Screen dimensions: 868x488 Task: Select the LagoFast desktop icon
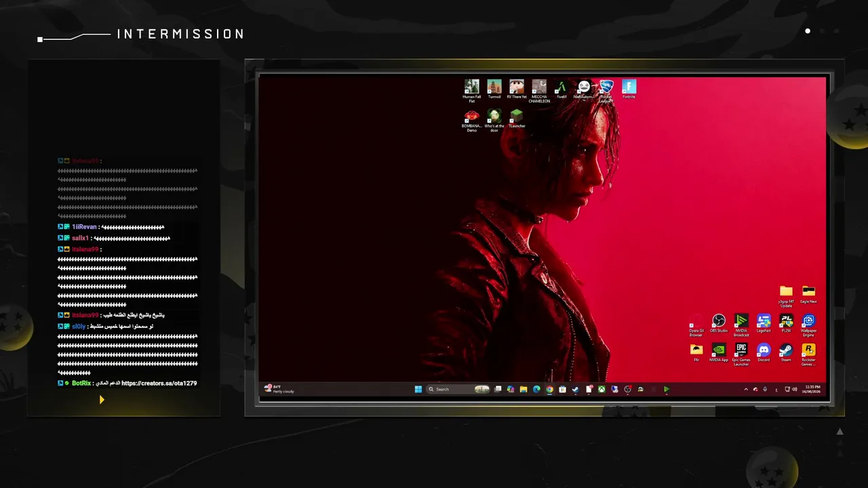[x=764, y=323]
